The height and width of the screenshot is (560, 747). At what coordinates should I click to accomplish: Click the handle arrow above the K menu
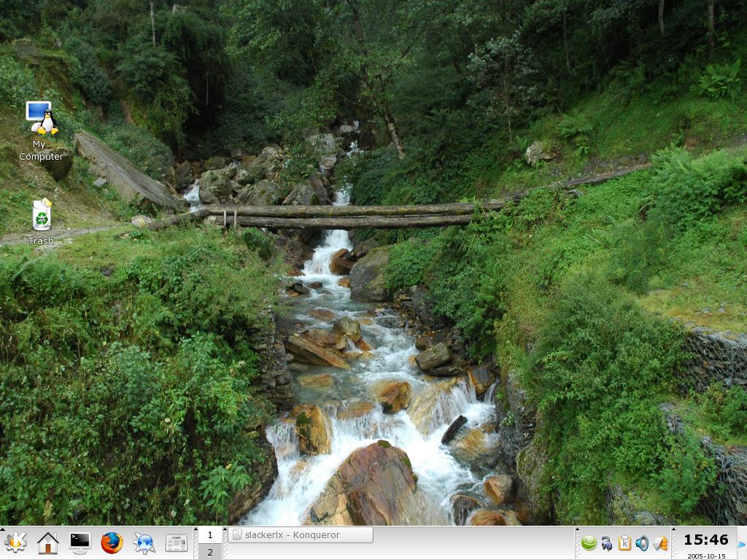click(2, 529)
